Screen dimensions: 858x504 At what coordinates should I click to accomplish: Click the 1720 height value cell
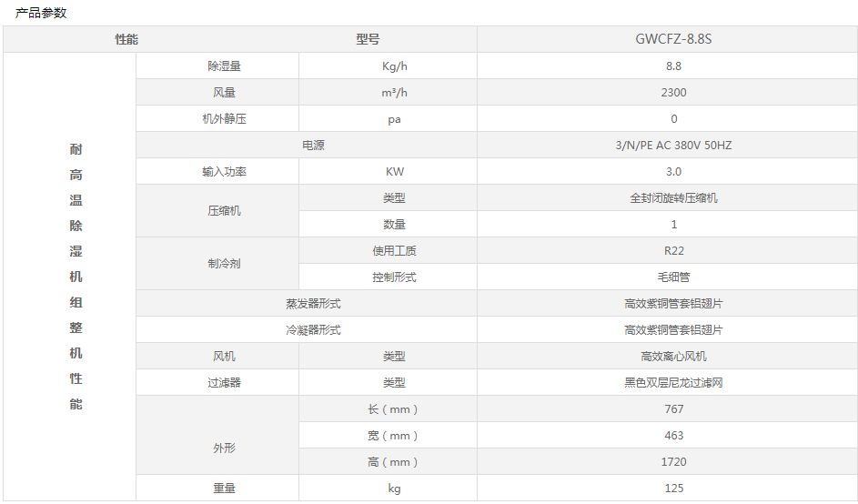[673, 462]
